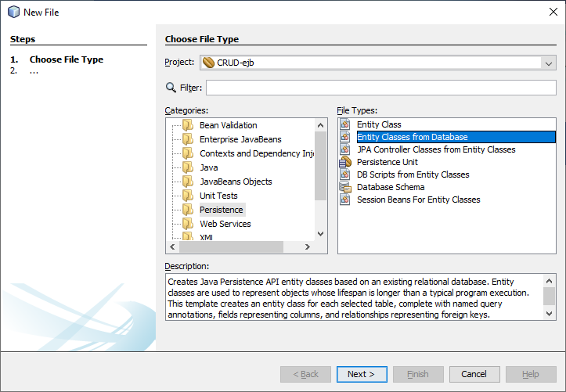Click the Entity Class file icon

(345, 124)
